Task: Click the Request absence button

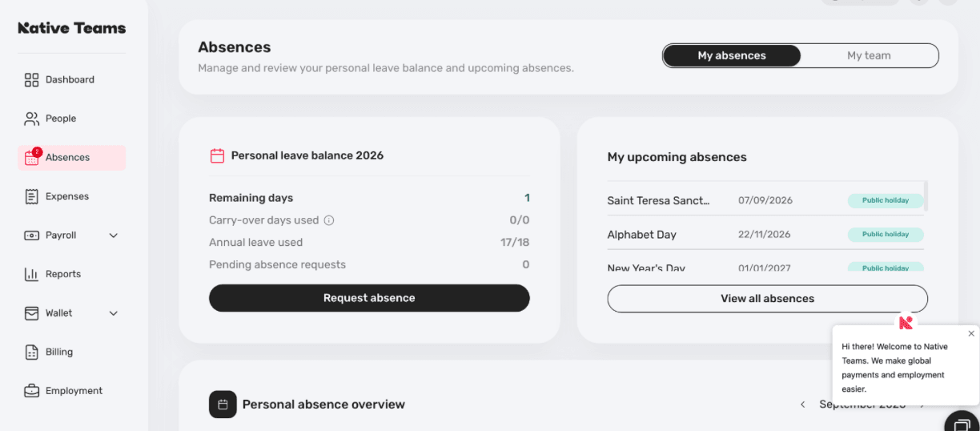Action: point(369,298)
